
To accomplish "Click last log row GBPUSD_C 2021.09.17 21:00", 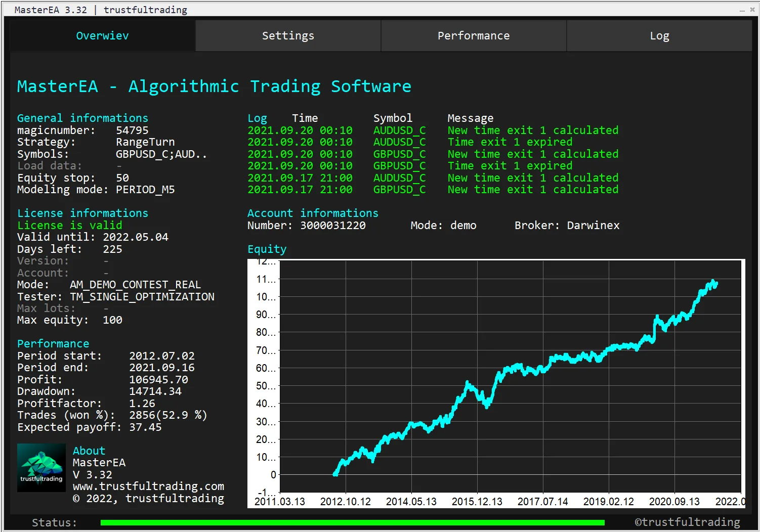I will [x=433, y=190].
